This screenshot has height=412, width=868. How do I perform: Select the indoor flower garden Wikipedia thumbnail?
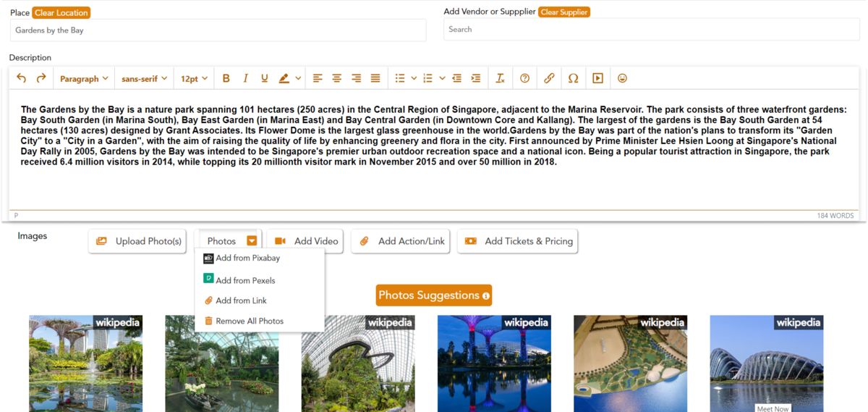221,363
